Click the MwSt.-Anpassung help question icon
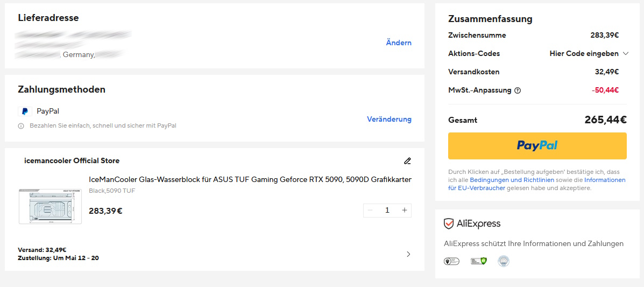Viewport: 644px width, 287px height. pyautogui.click(x=518, y=90)
